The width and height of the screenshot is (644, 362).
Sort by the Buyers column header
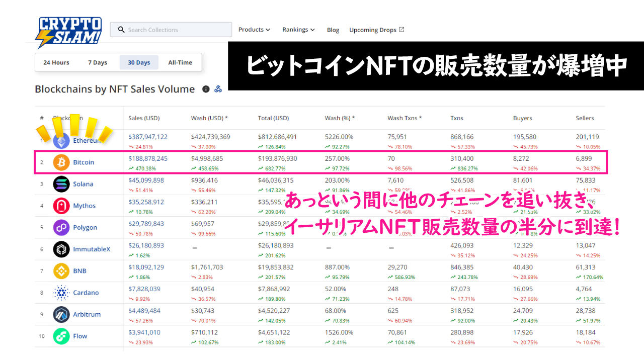(523, 118)
